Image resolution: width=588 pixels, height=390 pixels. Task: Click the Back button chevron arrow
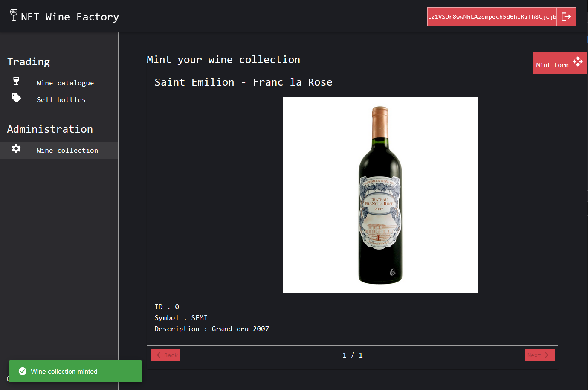159,355
